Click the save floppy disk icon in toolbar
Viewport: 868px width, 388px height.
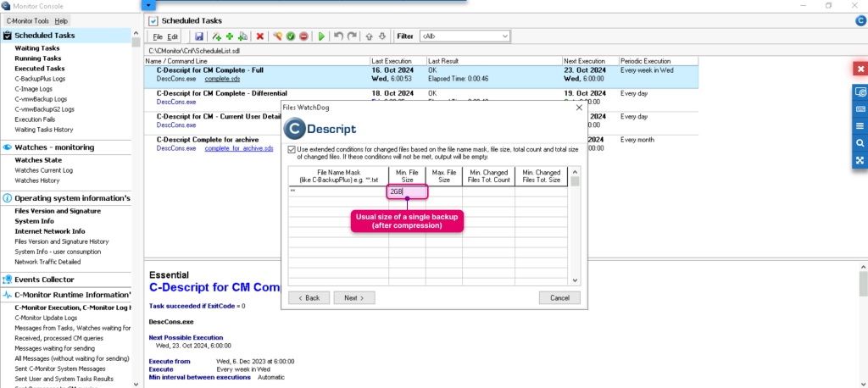[199, 36]
